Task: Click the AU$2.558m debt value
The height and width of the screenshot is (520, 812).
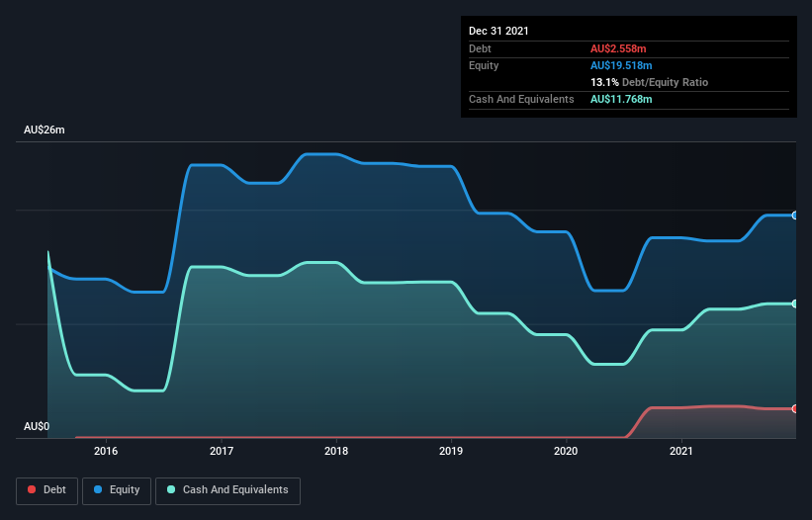Action: [x=618, y=48]
